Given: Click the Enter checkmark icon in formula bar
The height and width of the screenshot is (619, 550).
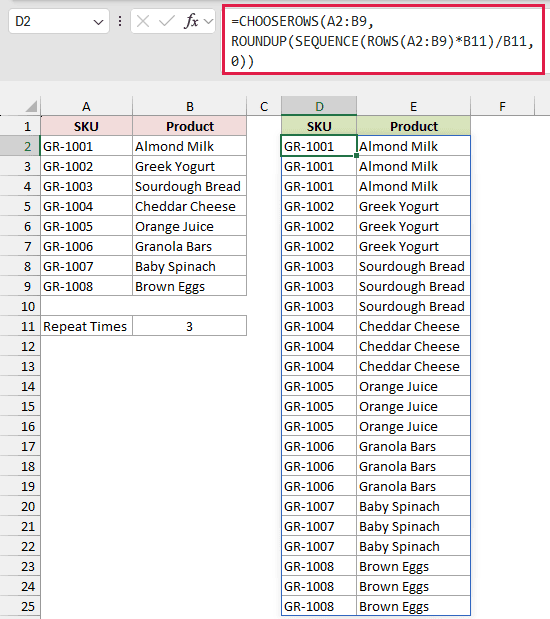Looking at the screenshot, I should pos(166,21).
